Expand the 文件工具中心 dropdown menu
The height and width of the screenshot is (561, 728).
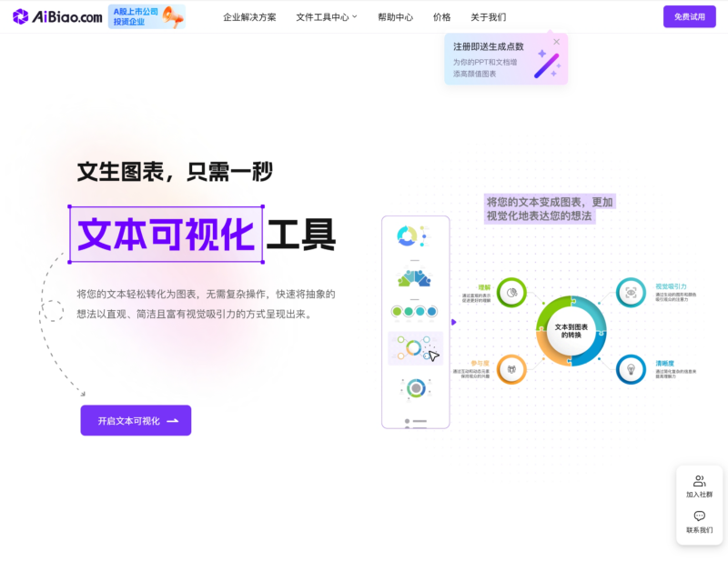pyautogui.click(x=327, y=17)
